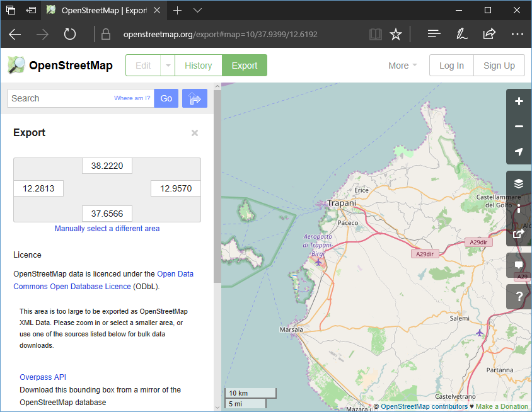Zoom in on the map
Screen dimensions: 532x412
click(x=518, y=101)
